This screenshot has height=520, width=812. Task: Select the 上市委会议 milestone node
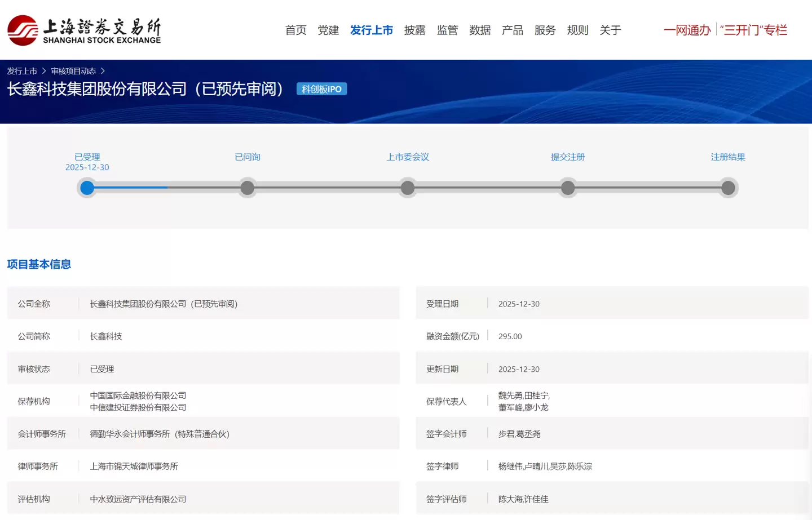pyautogui.click(x=408, y=188)
